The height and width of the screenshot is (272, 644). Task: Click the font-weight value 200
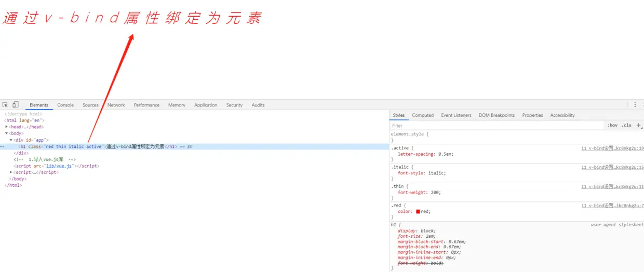coord(435,193)
